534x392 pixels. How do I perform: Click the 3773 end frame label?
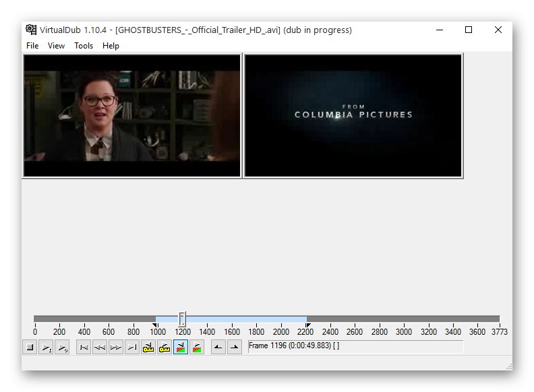click(499, 332)
